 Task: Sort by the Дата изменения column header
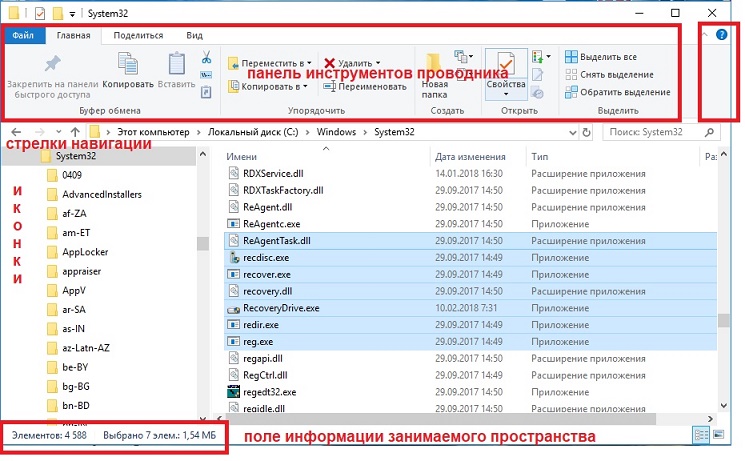coord(469,156)
